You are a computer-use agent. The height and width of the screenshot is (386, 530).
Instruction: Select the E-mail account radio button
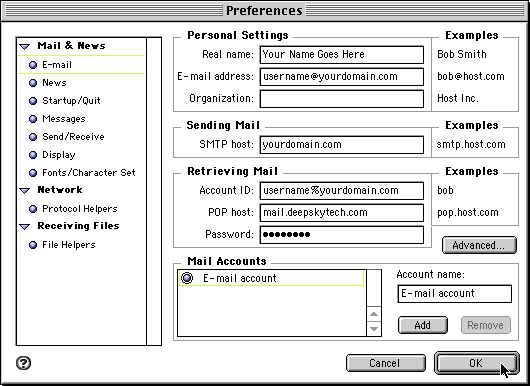(x=187, y=278)
